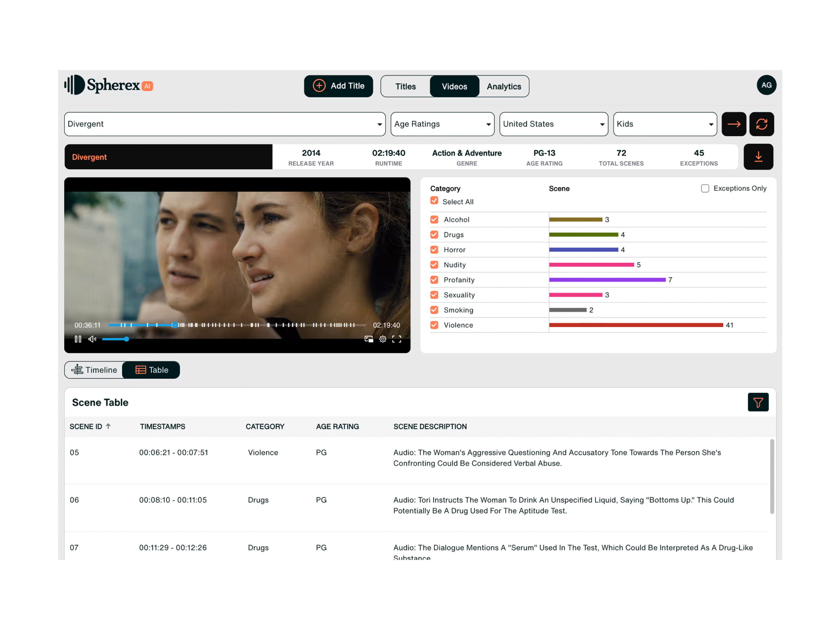Uncheck the Select All checkbox
840x630 pixels.
pyautogui.click(x=434, y=201)
